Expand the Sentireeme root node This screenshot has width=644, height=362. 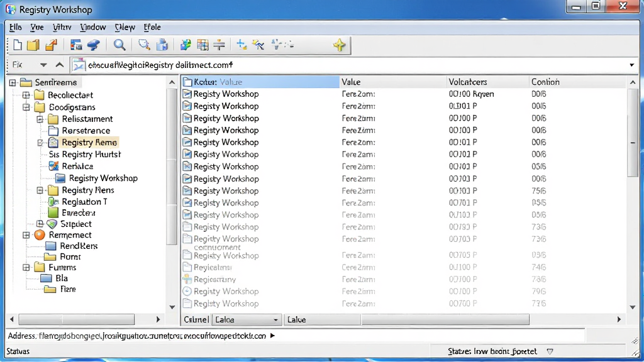click(x=13, y=82)
